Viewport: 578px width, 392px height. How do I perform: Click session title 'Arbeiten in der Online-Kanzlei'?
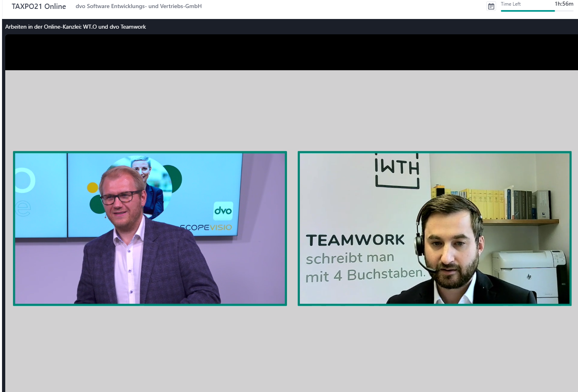(75, 27)
